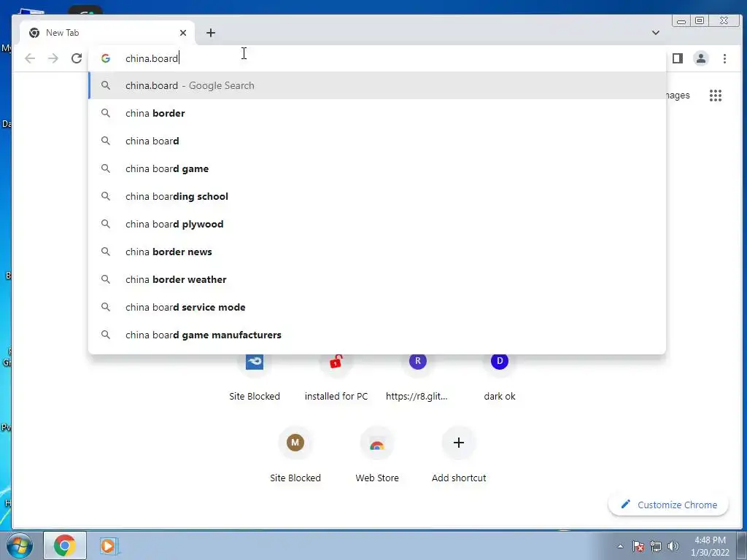Click the Chrome taskbar icon
This screenshot has height=560, width=747.
[x=65, y=545]
